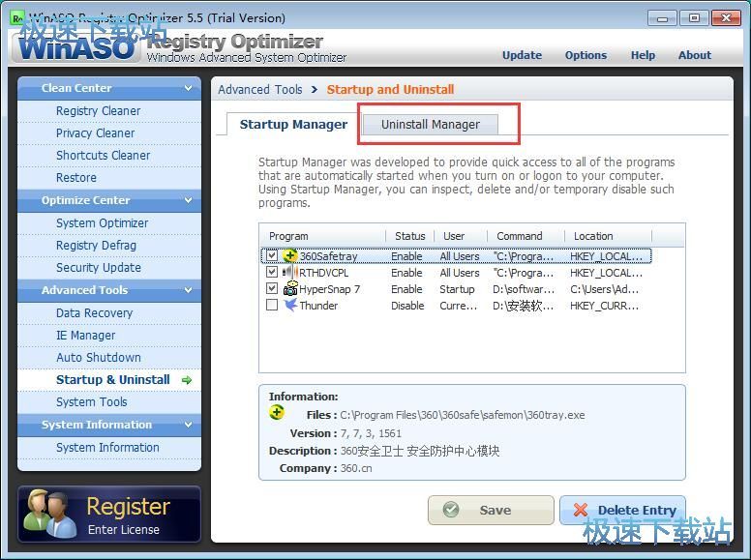Click the RTHDVCPL speaker icon
This screenshot has width=751, height=560.
pyautogui.click(x=289, y=273)
